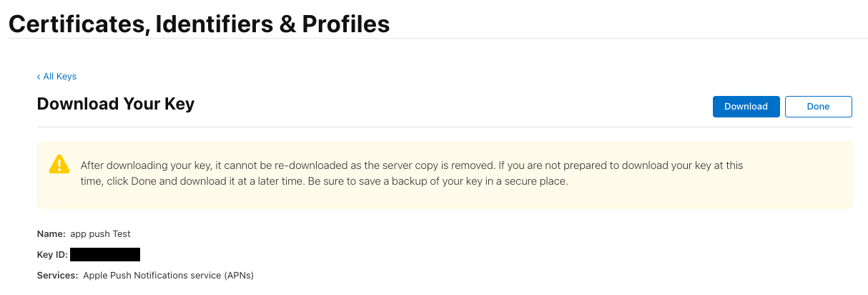Select the Key ID label

point(52,254)
